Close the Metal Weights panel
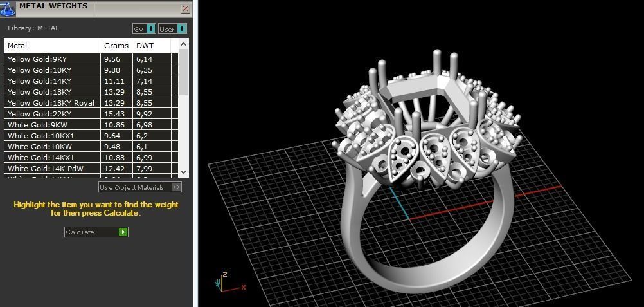This screenshot has width=644, height=307. (x=186, y=8)
